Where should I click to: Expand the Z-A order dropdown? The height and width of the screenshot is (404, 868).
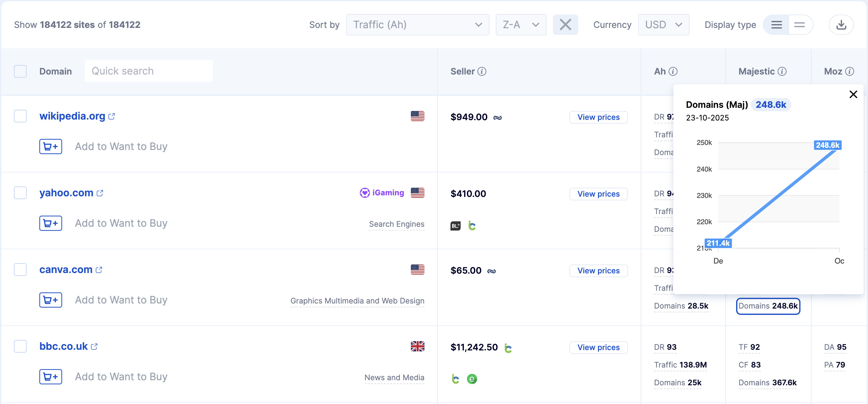point(521,25)
